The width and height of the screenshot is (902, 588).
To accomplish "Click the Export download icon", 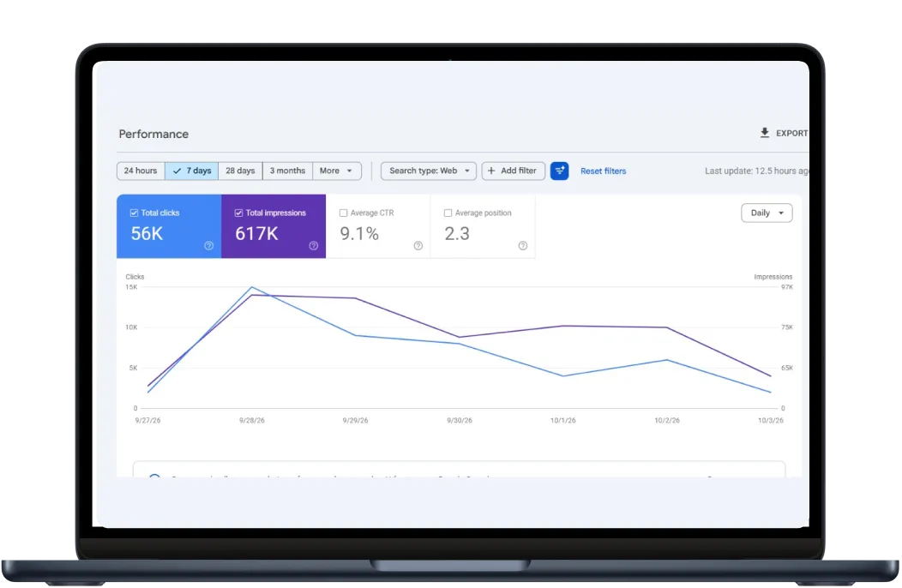I will [764, 133].
